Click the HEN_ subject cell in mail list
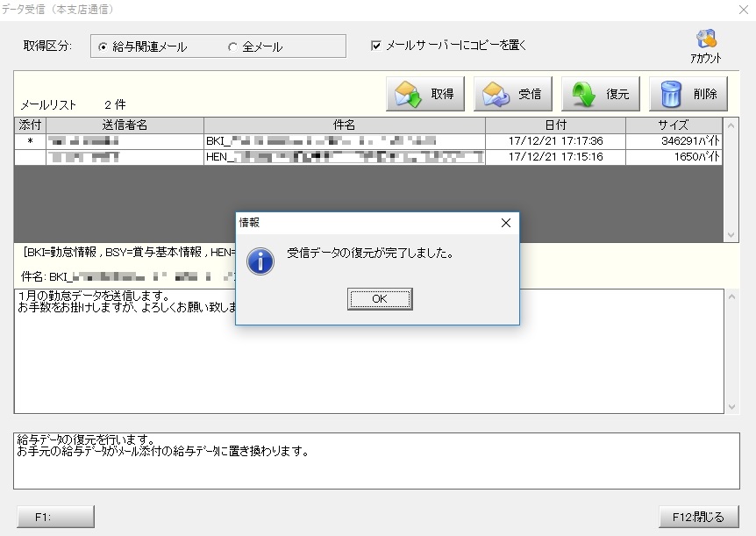Screen dimensions: 756x536 tap(345, 157)
